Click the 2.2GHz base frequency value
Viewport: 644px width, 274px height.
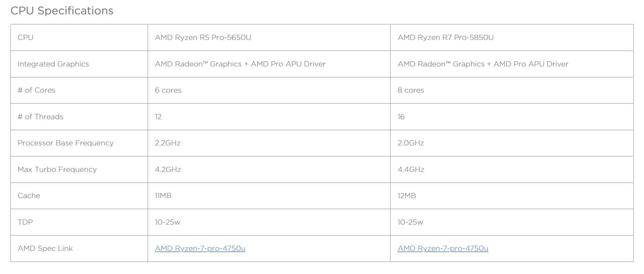pos(167,143)
